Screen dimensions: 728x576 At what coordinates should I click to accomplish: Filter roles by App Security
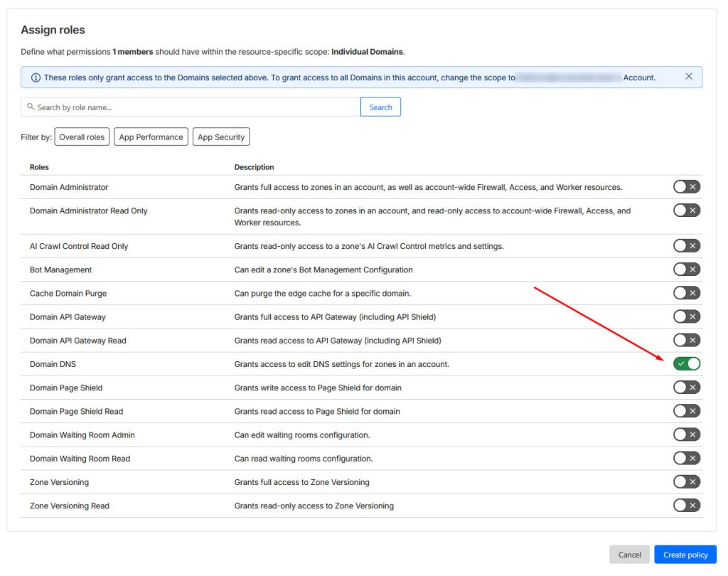pos(221,137)
